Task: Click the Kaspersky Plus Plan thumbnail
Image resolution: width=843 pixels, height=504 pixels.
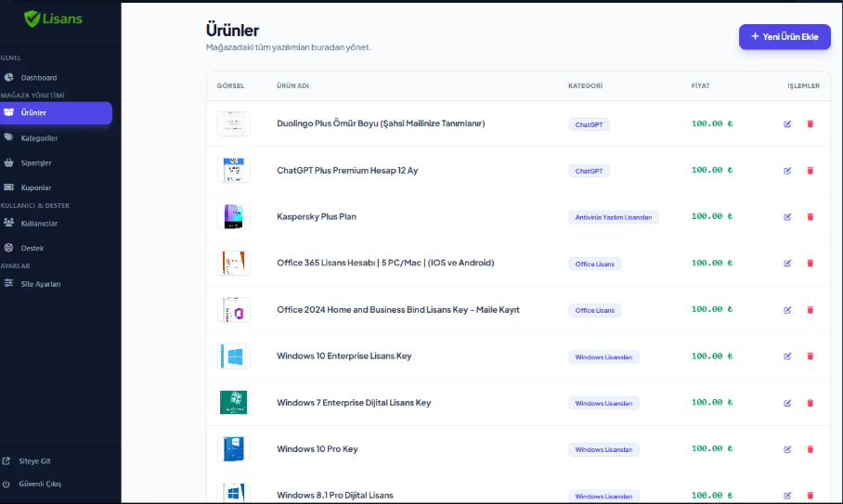Action: coord(233,216)
